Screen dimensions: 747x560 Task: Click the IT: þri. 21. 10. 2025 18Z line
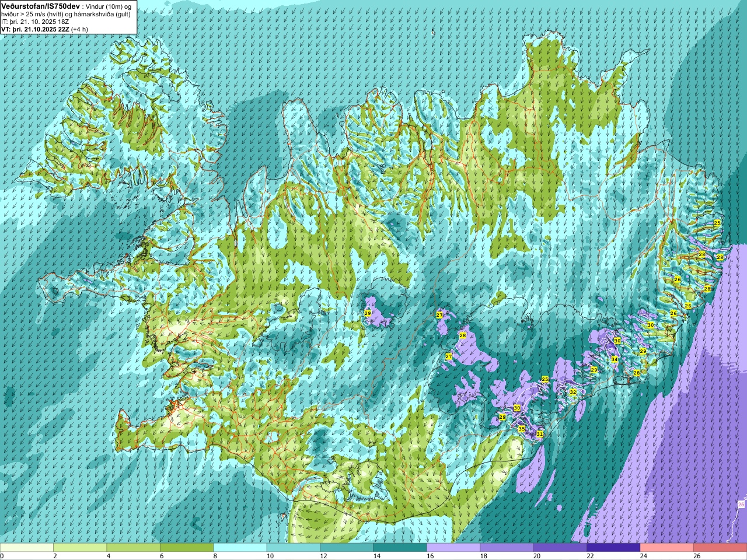coord(35,22)
